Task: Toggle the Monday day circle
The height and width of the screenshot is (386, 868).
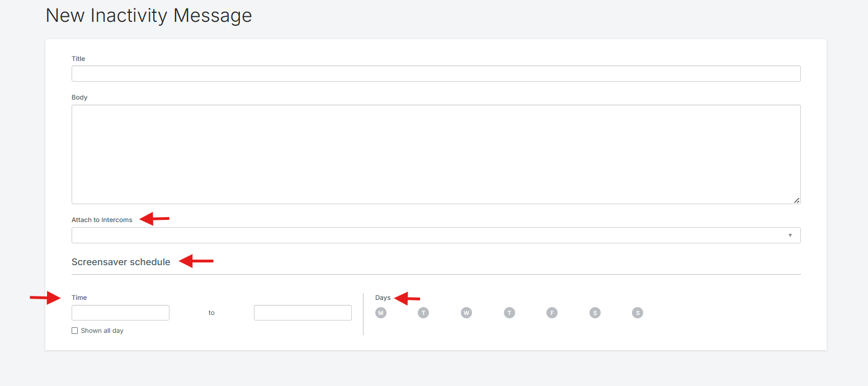Action: coord(381,313)
